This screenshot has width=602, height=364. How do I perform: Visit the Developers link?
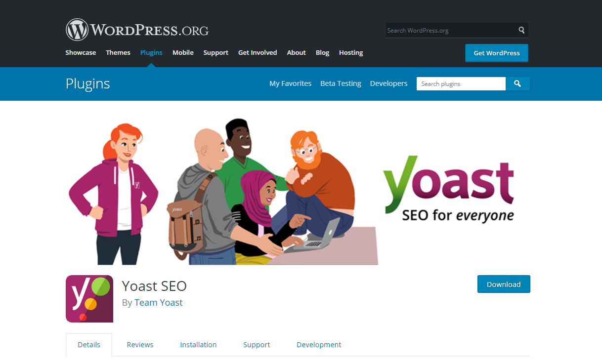(389, 83)
